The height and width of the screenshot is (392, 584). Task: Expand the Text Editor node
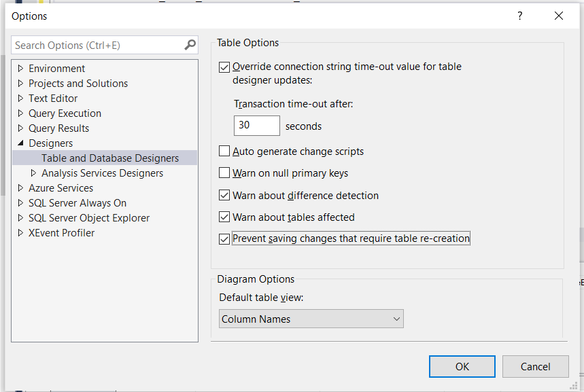[x=20, y=98]
